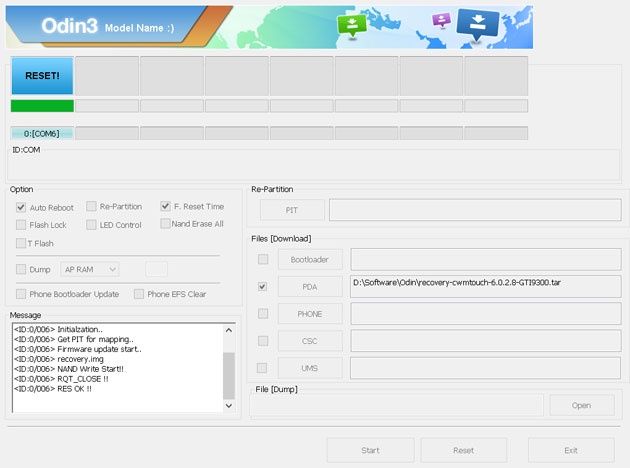Click the PHONE file path field
This screenshot has width=630, height=468.
(486, 313)
